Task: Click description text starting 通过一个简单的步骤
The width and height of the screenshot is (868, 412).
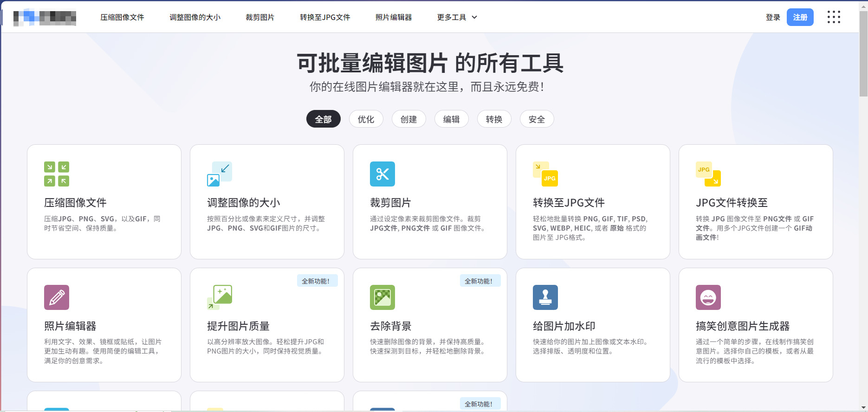Action: (x=755, y=351)
